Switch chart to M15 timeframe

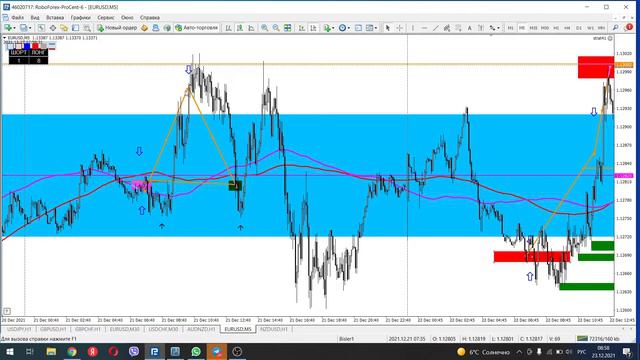533,28
